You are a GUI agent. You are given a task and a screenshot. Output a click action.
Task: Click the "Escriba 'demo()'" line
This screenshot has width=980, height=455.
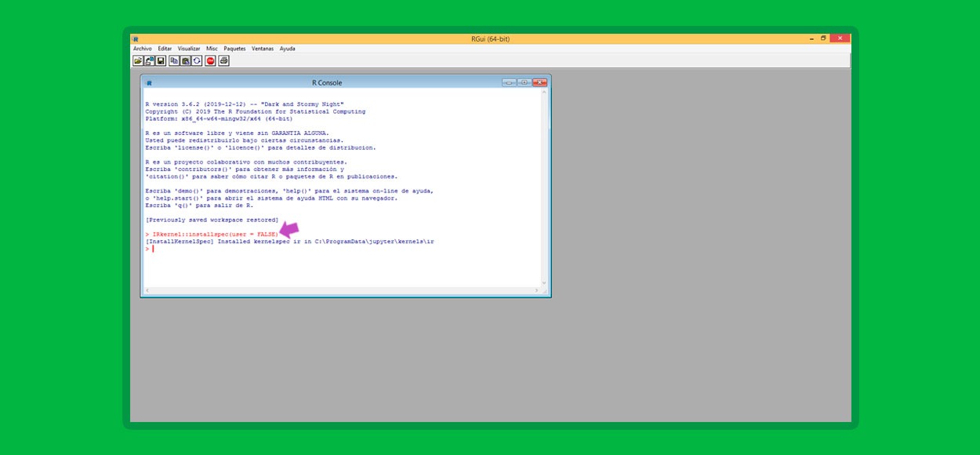click(289, 191)
